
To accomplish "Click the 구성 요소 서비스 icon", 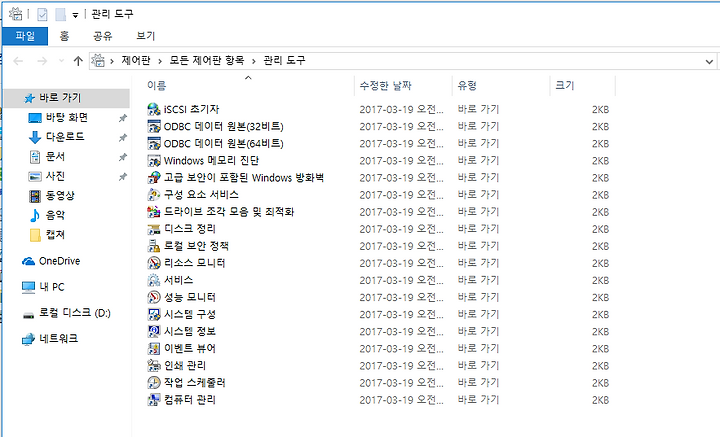I will [x=153, y=195].
